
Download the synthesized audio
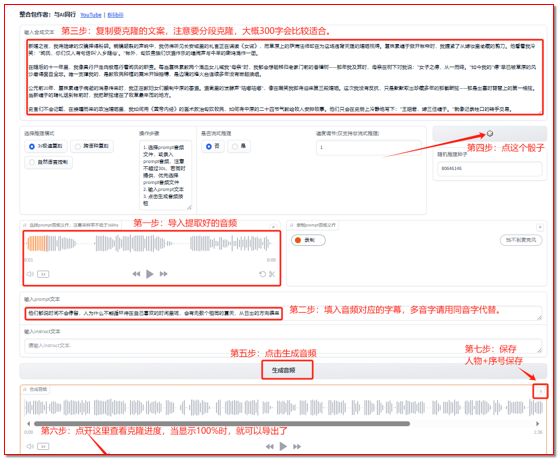click(x=540, y=391)
